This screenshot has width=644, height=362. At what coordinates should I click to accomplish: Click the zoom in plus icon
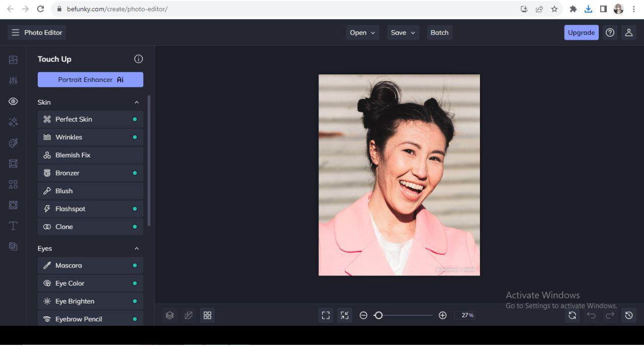(x=443, y=315)
